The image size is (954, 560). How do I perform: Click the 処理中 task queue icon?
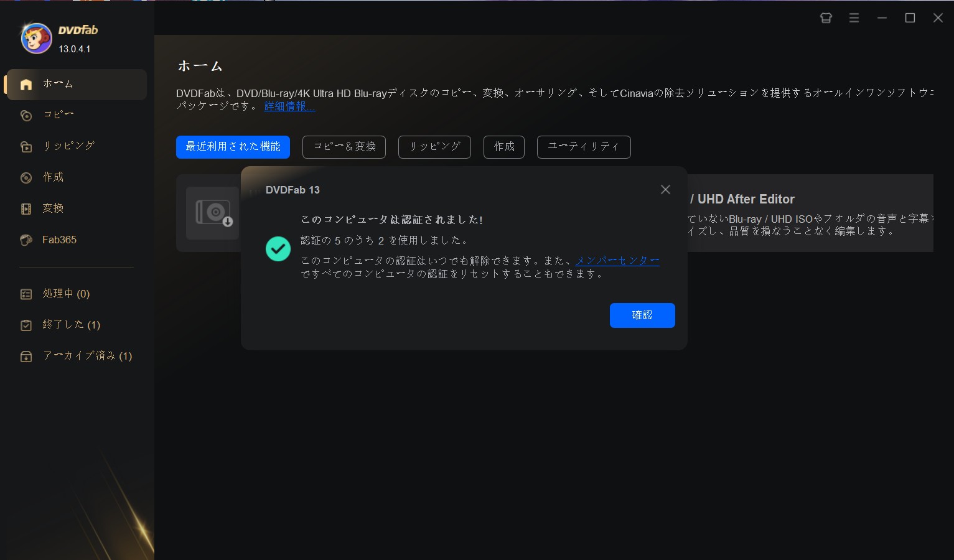26,294
